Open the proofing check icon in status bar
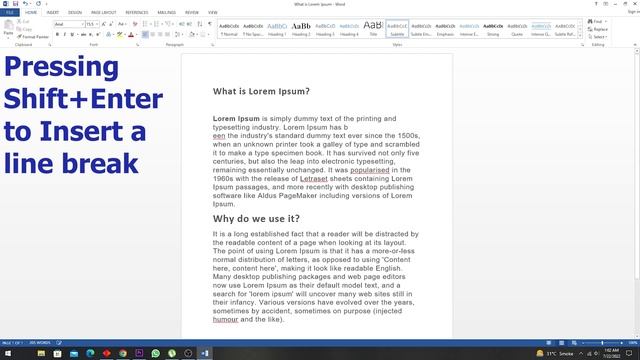 pos(59,342)
